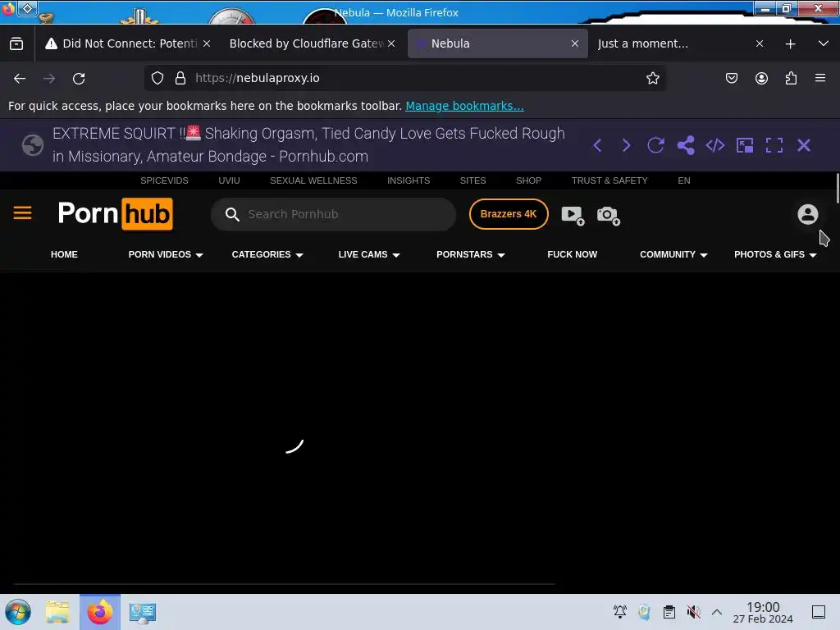
Task: Go back using Nebula's purple left arrow
Action: (597, 145)
